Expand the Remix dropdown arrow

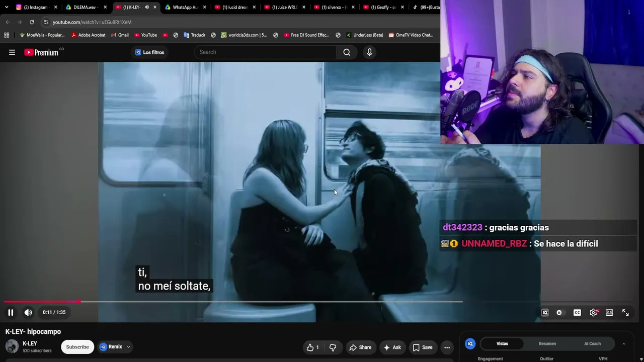[128, 347]
